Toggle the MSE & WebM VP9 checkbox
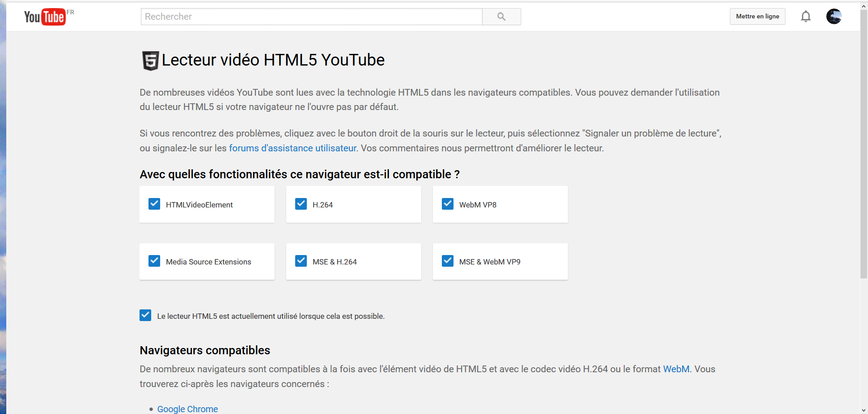The height and width of the screenshot is (414, 868). click(448, 261)
